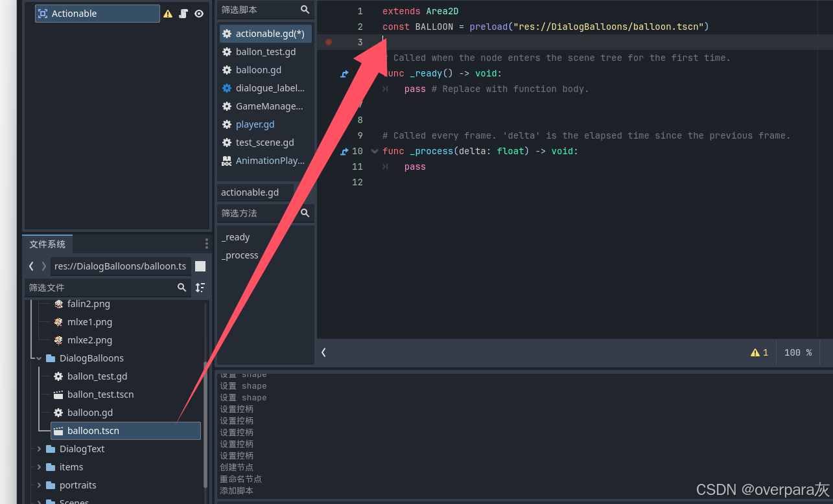The image size is (833, 504).
Task: Jump to _ready method in method list
Action: click(x=236, y=237)
